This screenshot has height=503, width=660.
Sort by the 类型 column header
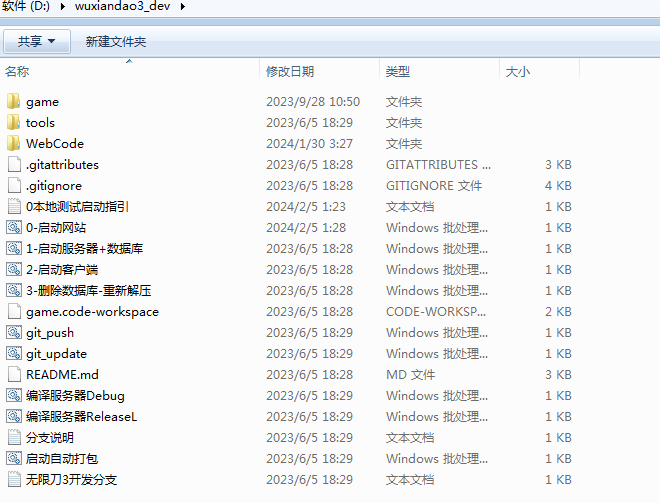point(398,72)
